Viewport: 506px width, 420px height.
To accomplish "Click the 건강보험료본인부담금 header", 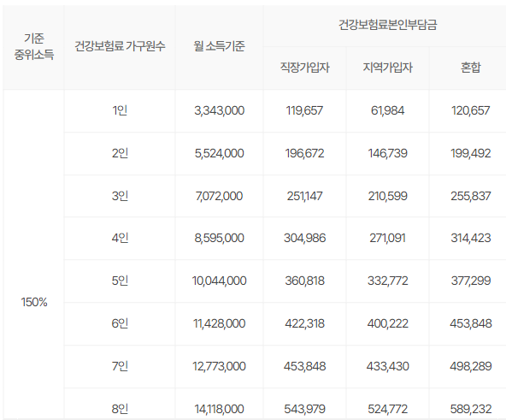I will [387, 25].
